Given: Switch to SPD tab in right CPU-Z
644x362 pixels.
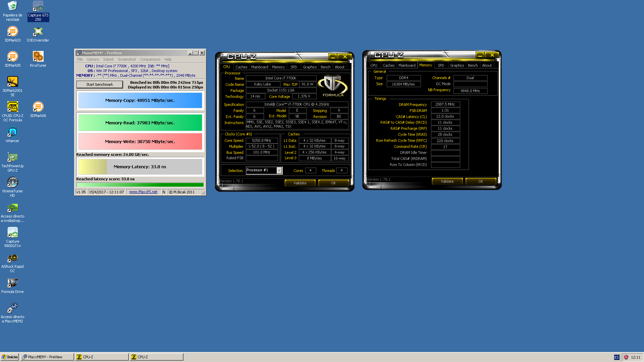Looking at the screenshot, I should coord(441,65).
